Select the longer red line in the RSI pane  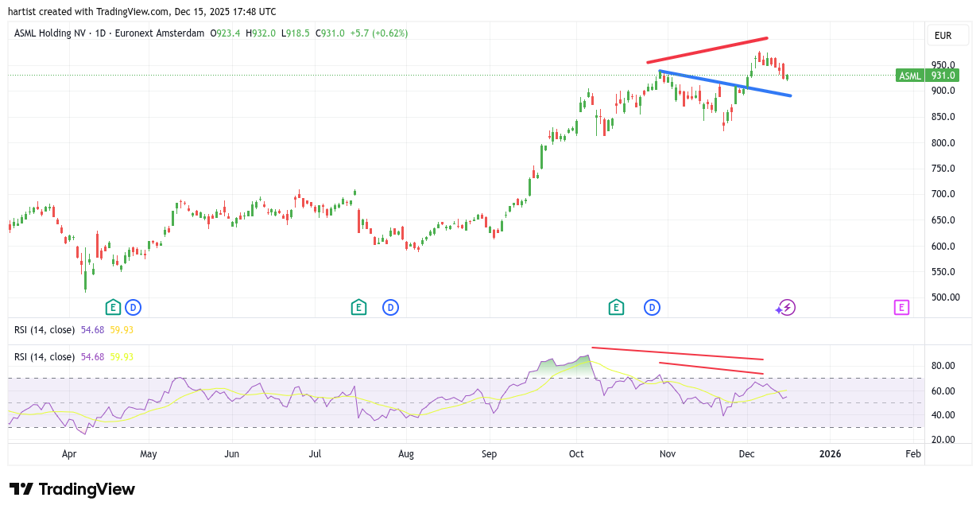point(677,353)
